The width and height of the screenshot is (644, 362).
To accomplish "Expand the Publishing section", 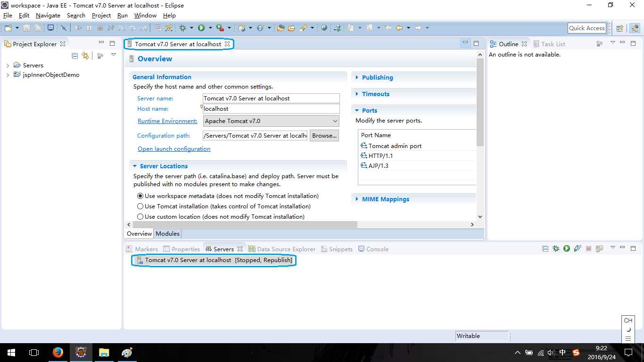I will click(x=357, y=77).
